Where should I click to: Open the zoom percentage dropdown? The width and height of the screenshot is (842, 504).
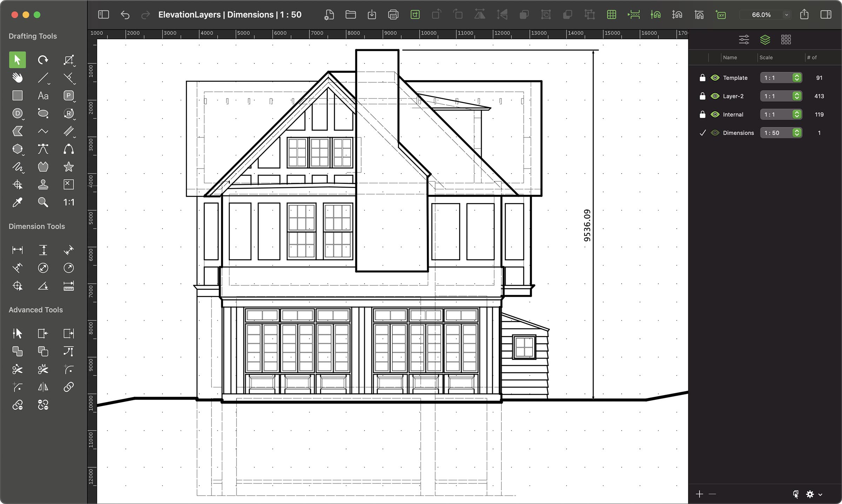click(x=787, y=15)
